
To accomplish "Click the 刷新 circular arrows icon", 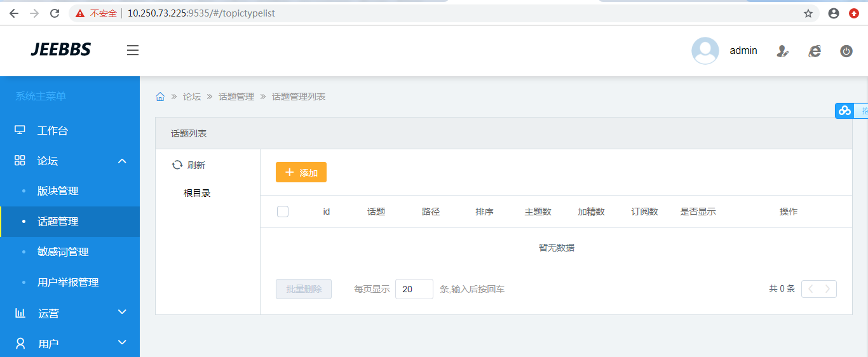I will 177,165.
